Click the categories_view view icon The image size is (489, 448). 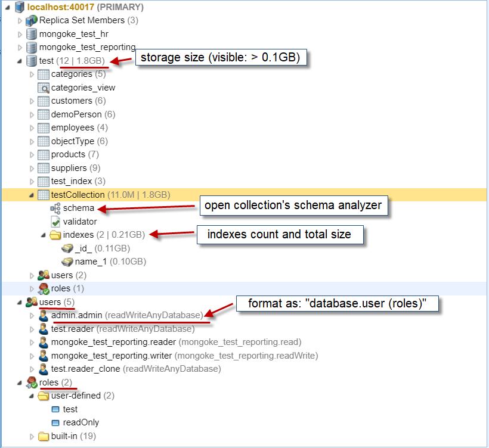point(44,88)
